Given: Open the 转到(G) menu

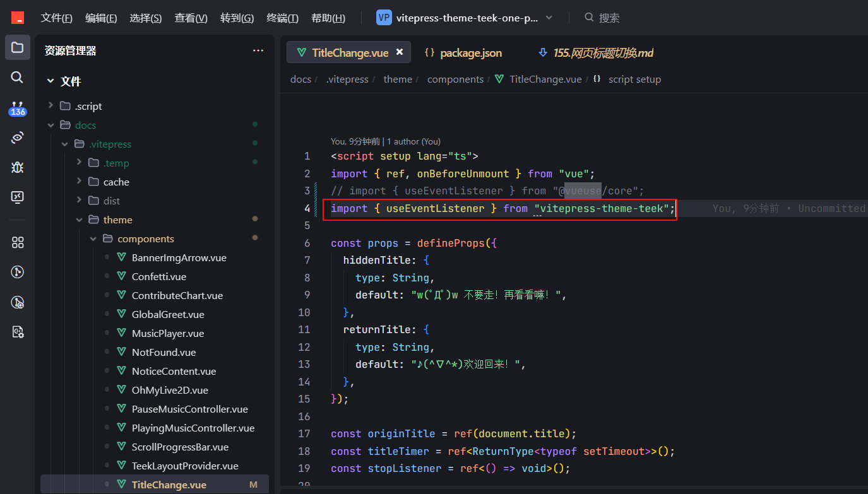Looking at the screenshot, I should (237, 18).
